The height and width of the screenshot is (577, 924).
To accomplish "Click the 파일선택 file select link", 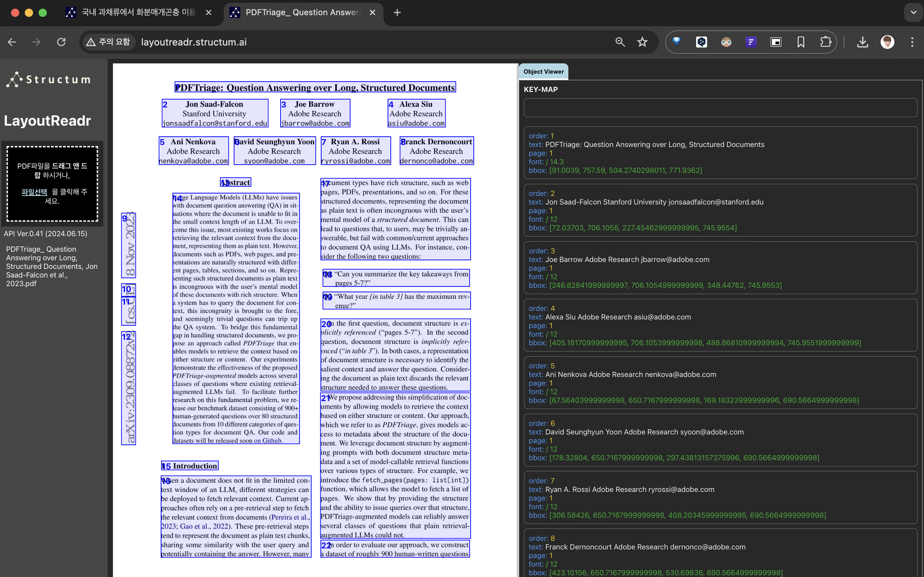I will coord(34,192).
